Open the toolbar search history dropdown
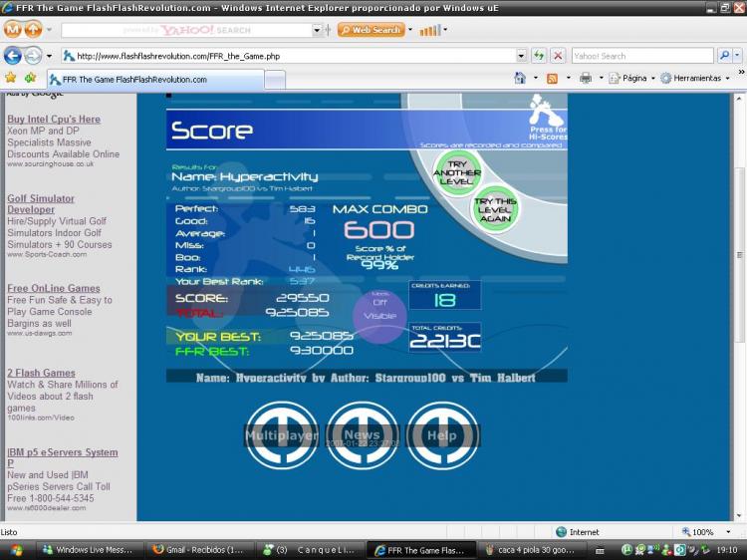The height and width of the screenshot is (560, 747). (317, 30)
